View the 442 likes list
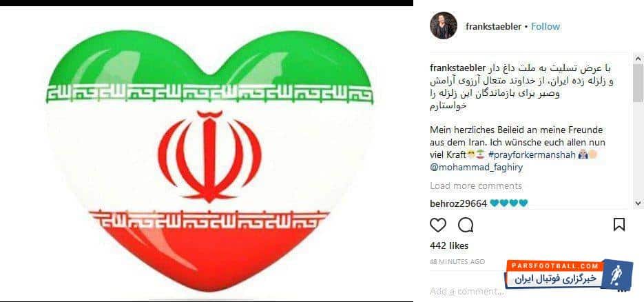 click(x=449, y=245)
